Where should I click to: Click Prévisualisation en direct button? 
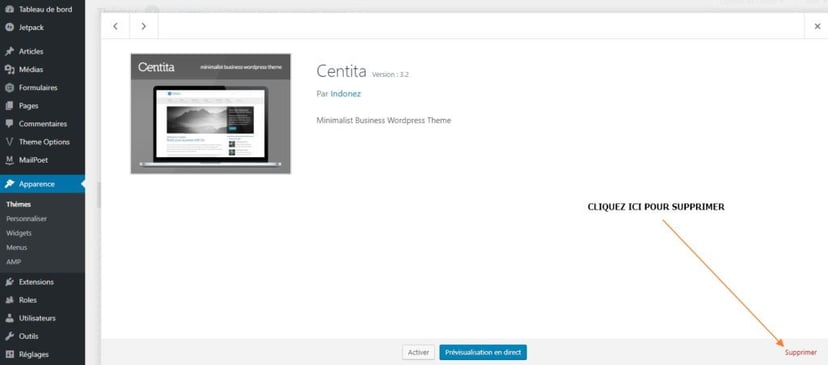(483, 352)
